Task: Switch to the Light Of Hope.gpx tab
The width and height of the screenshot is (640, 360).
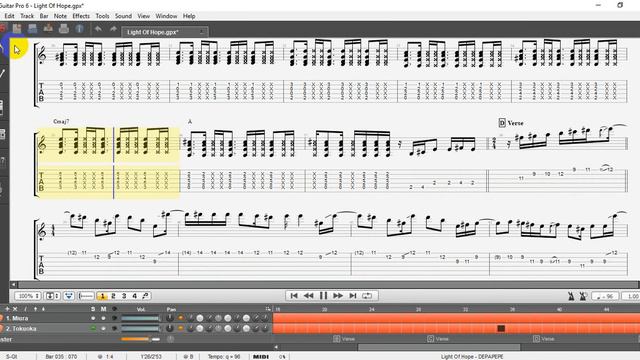Action: (165, 32)
